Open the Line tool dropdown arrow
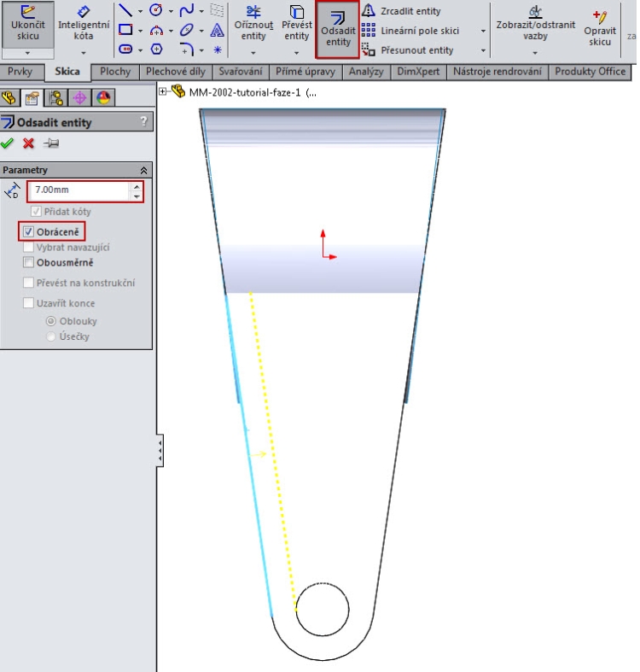 (140, 11)
